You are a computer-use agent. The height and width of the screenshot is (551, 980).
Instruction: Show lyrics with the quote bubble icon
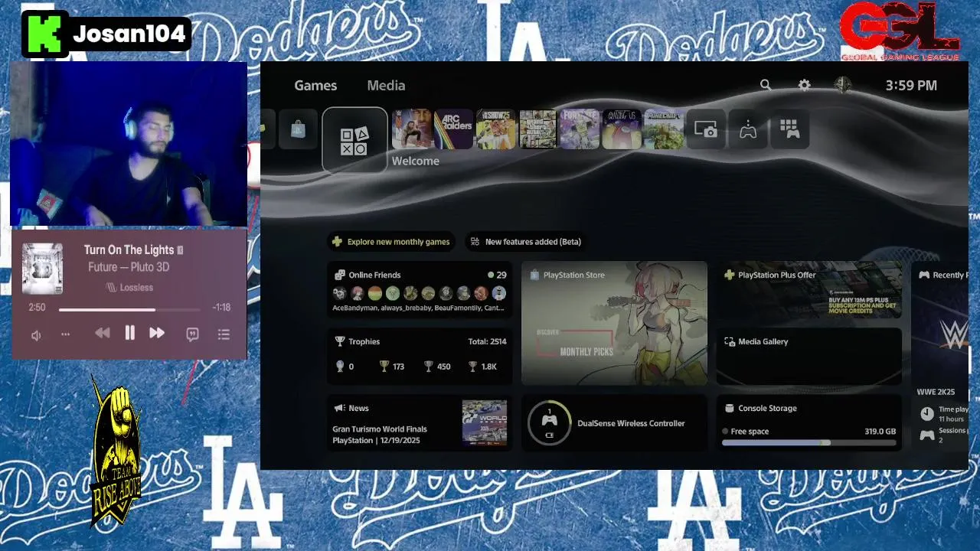[192, 334]
